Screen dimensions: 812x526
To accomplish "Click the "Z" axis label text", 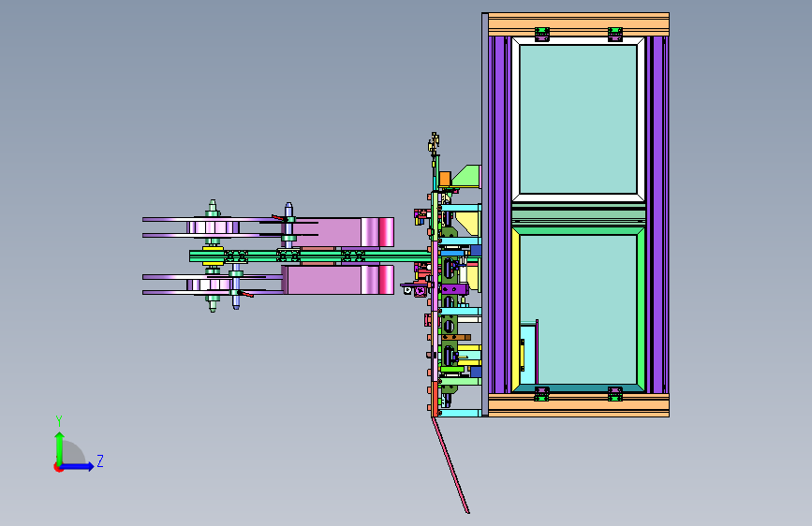I will click(100, 460).
